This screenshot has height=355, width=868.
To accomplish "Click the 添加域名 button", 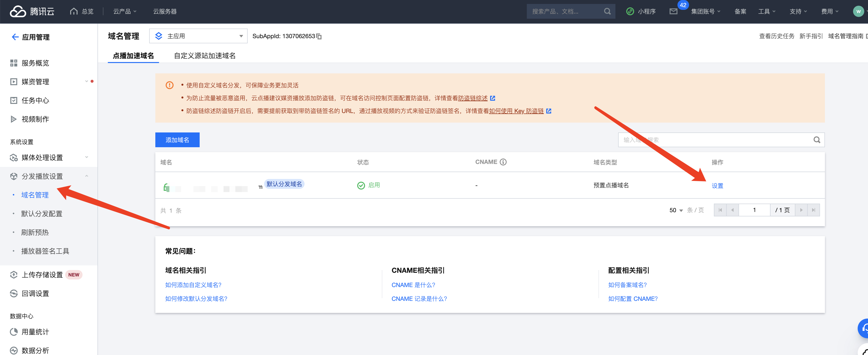I will pyautogui.click(x=177, y=140).
